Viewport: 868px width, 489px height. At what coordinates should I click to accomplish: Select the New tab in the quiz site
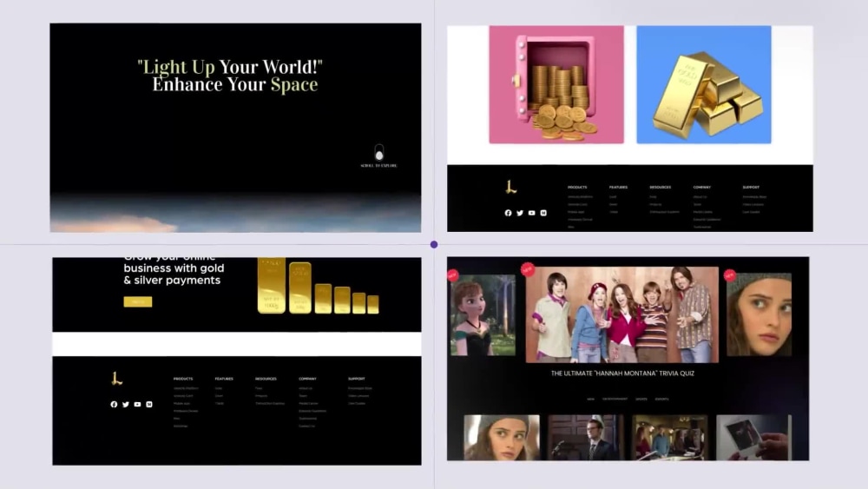[x=590, y=399]
